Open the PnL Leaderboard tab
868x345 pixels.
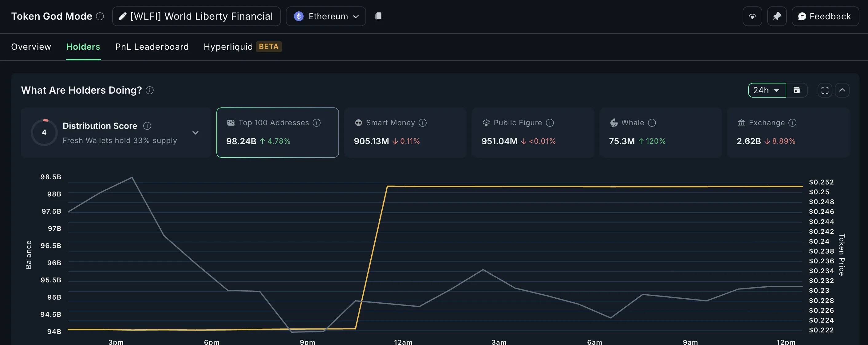(152, 46)
